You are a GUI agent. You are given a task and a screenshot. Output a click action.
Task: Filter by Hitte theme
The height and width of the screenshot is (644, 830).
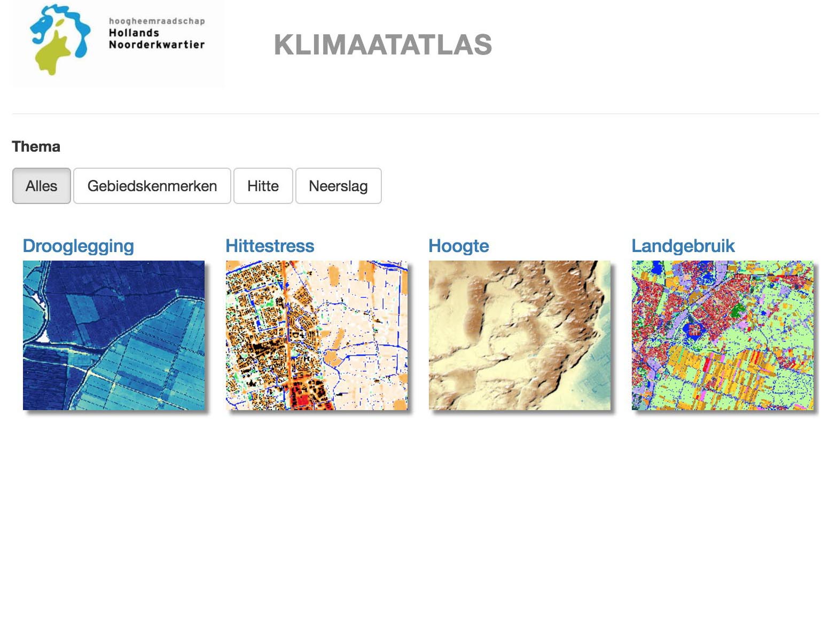click(263, 186)
